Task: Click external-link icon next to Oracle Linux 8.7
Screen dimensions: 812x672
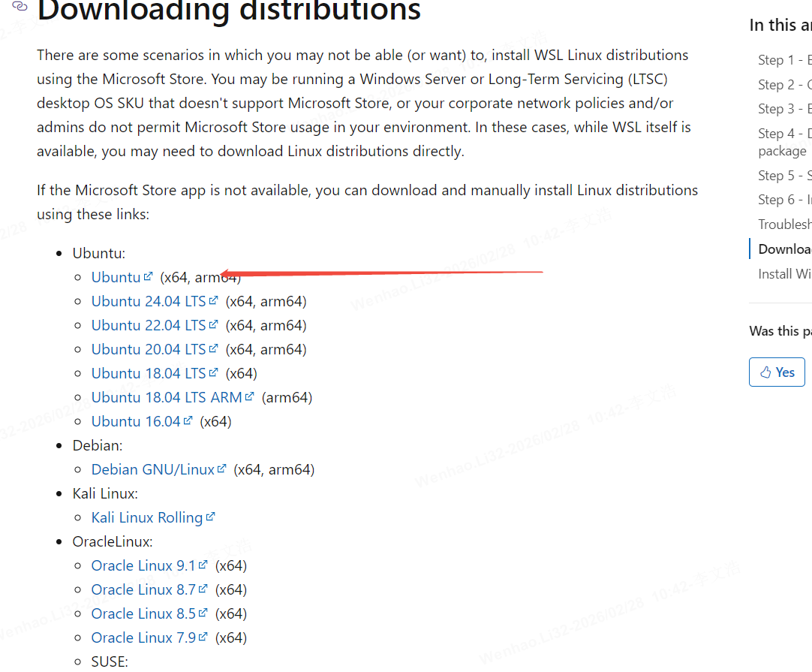Action: (x=203, y=589)
